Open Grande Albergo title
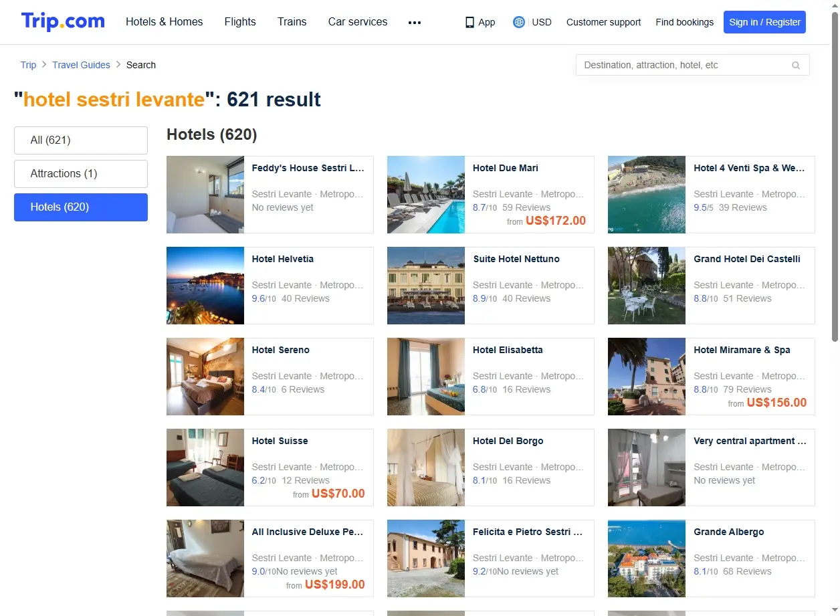This screenshot has width=840, height=616. click(x=728, y=532)
